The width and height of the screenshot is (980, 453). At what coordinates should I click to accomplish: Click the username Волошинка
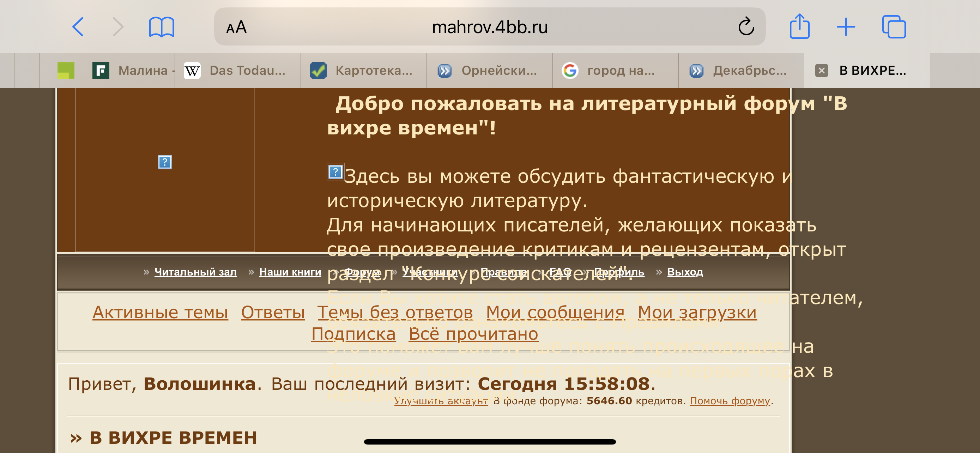pyautogui.click(x=199, y=384)
